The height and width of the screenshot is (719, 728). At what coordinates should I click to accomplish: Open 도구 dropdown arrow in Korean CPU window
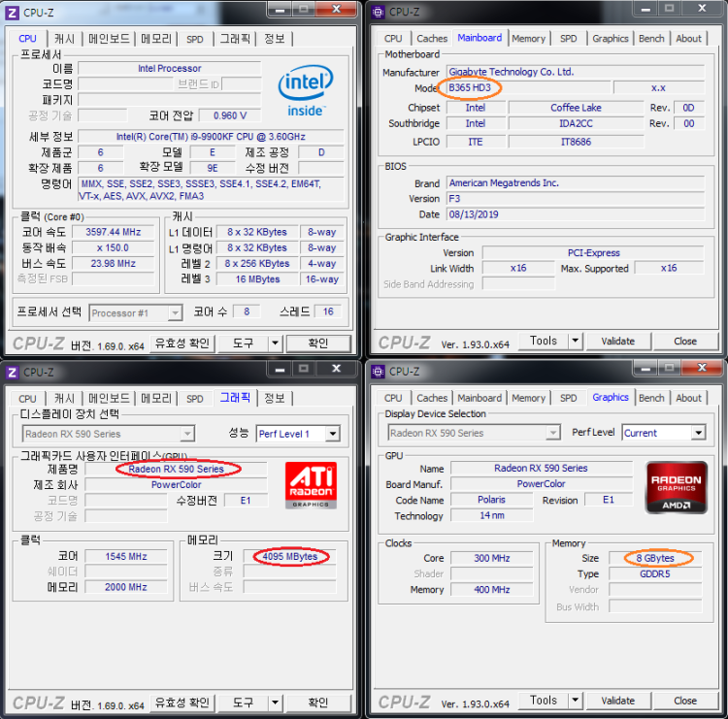pos(275,343)
